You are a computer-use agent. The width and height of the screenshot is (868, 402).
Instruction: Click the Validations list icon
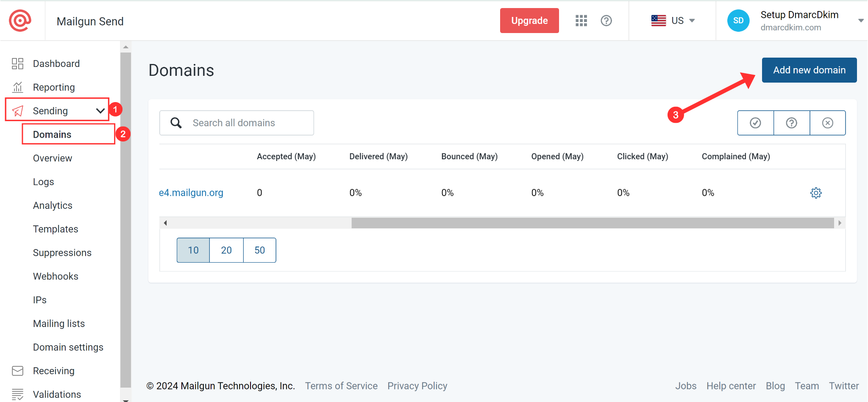pyautogui.click(x=17, y=394)
